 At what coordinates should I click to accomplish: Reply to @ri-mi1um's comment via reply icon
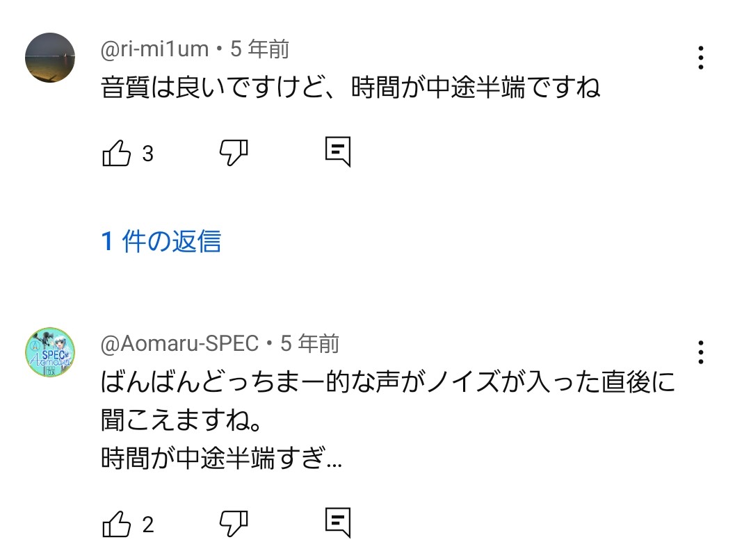click(x=338, y=151)
